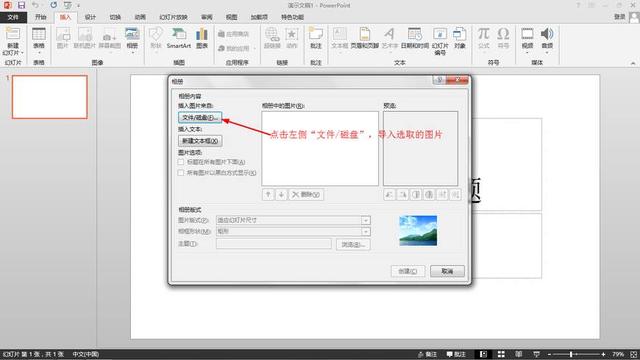Click the Save icon in quick access toolbar
Image resolution: width=640 pixels, height=360 pixels.
tap(21, 5)
